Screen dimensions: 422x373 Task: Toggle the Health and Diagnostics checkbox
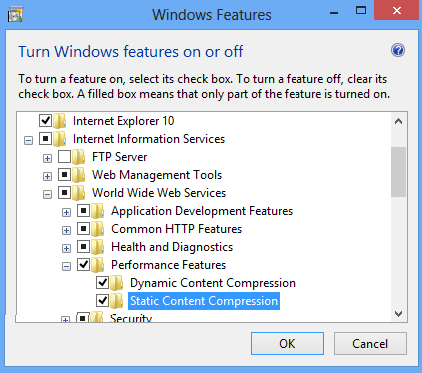click(x=83, y=246)
